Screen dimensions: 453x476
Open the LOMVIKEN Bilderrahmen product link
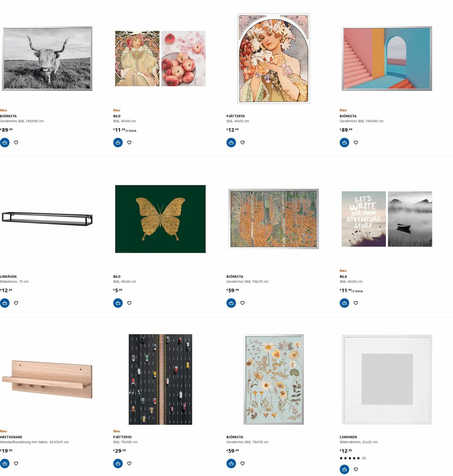click(x=348, y=437)
